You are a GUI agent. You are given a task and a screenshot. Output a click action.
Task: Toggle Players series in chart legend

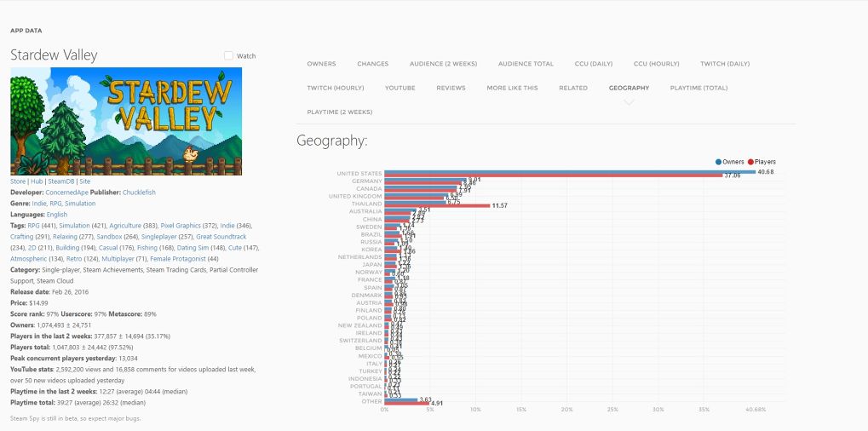pos(762,162)
